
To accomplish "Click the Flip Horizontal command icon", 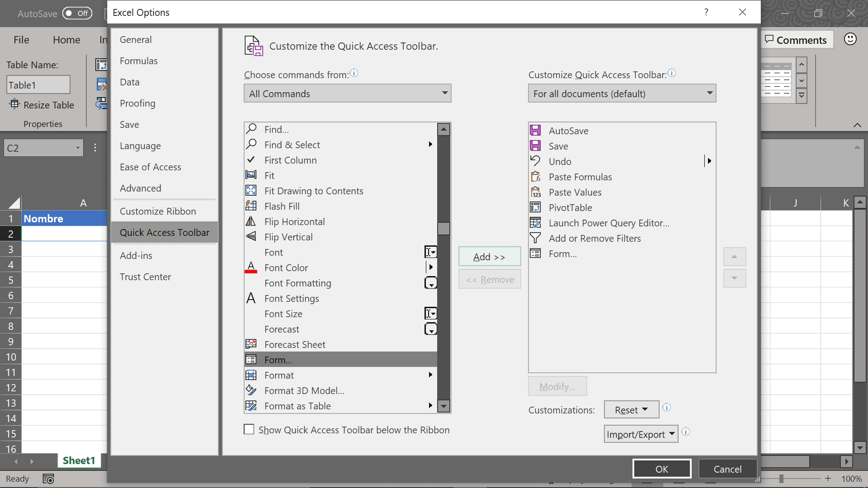I will (251, 221).
